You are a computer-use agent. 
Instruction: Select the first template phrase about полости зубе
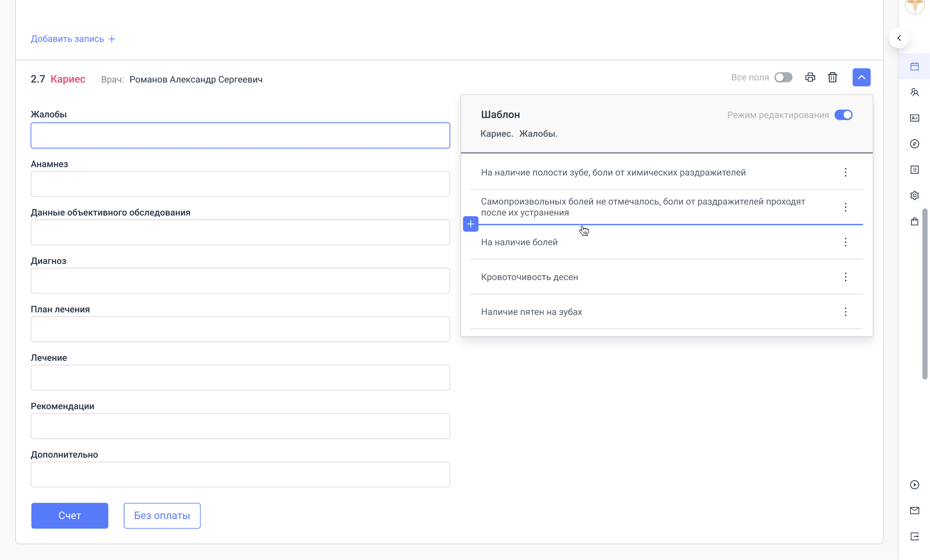click(613, 172)
